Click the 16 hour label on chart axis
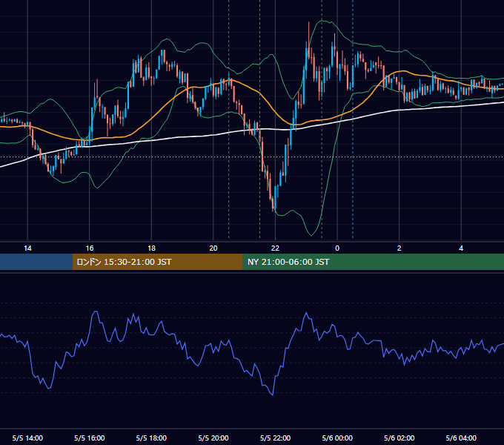 pyautogui.click(x=90, y=248)
